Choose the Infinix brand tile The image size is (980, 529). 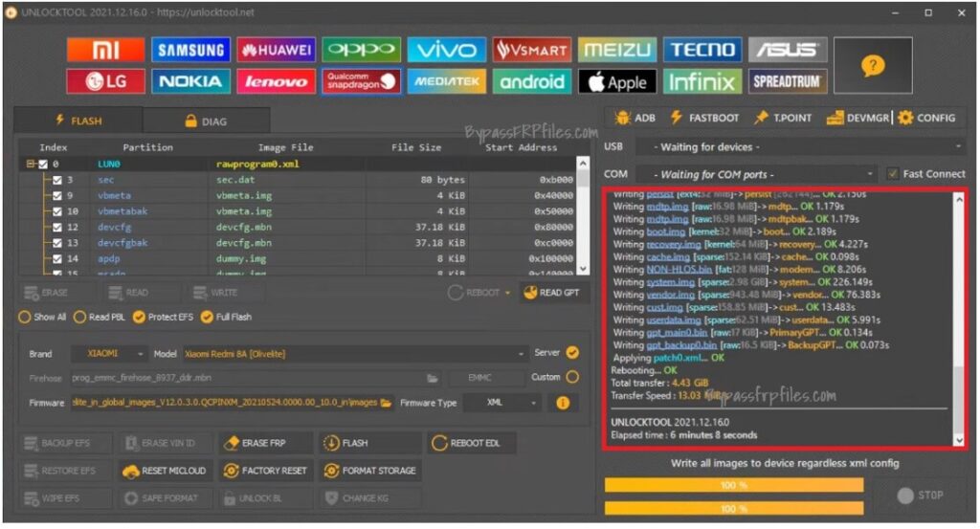click(x=702, y=81)
